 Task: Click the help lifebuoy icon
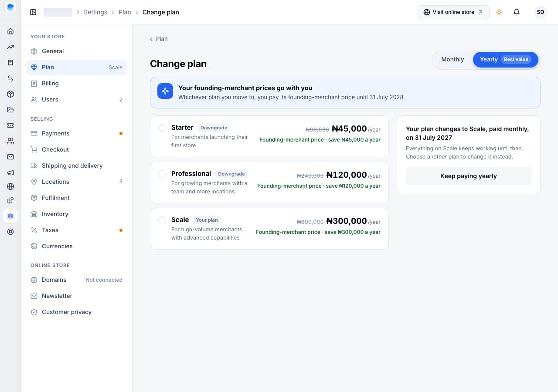(10, 232)
